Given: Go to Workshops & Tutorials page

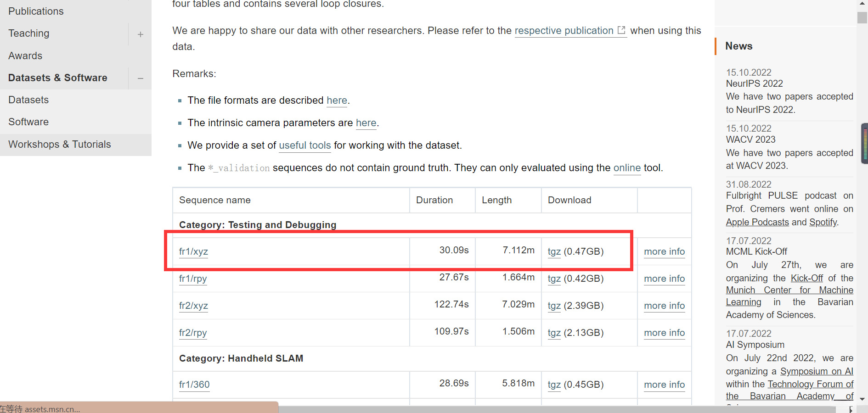Looking at the screenshot, I should 60,144.
